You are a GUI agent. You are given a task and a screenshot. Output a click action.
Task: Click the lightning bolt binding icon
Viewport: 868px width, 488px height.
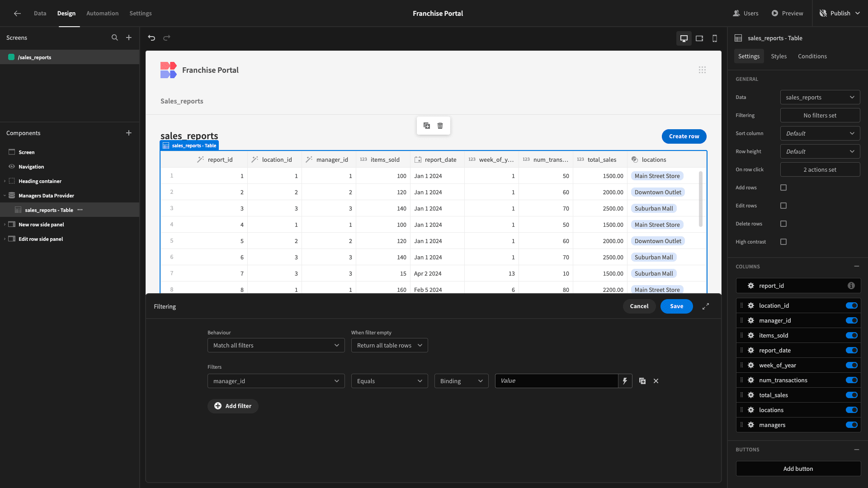point(625,381)
